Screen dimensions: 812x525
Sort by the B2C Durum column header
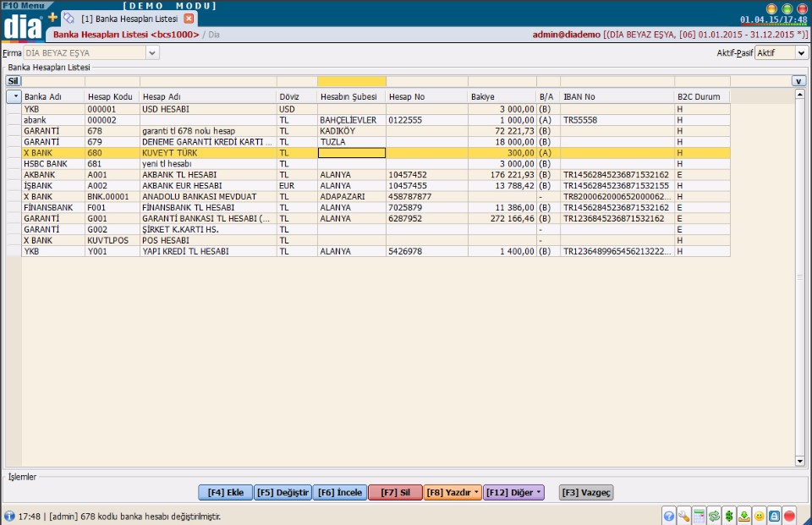coord(702,97)
